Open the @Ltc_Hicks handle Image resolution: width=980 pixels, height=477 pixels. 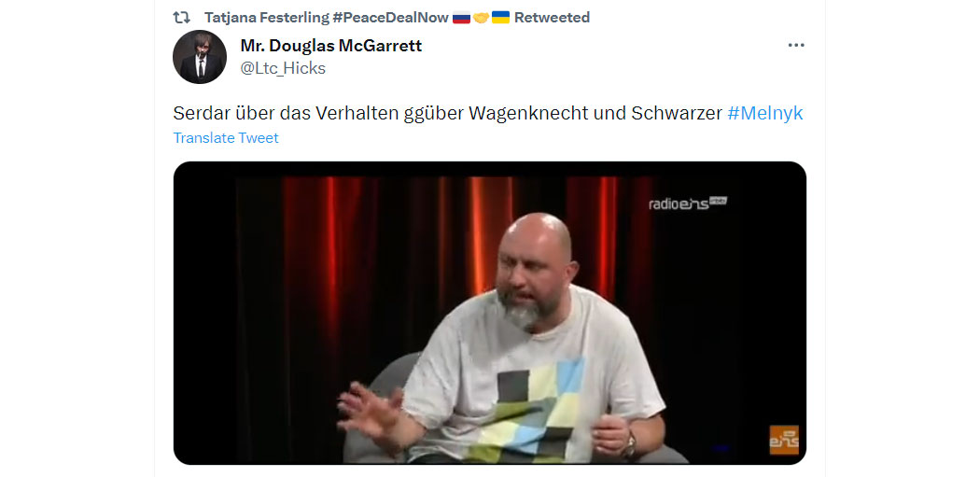click(283, 68)
